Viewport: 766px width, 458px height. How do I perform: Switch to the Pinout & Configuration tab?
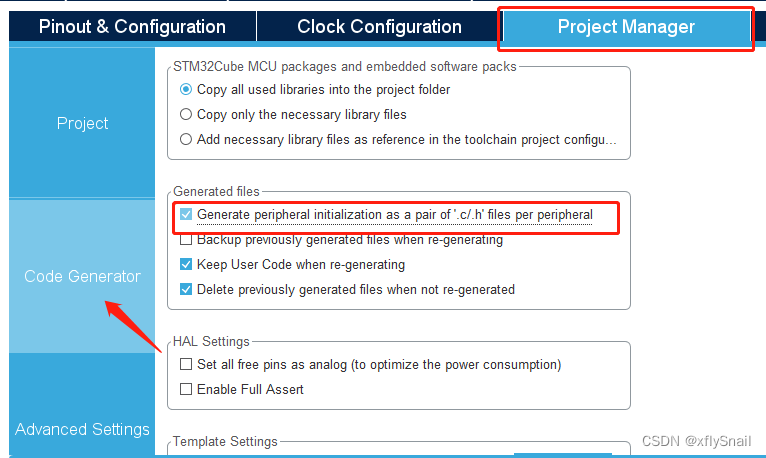pyautogui.click(x=132, y=27)
